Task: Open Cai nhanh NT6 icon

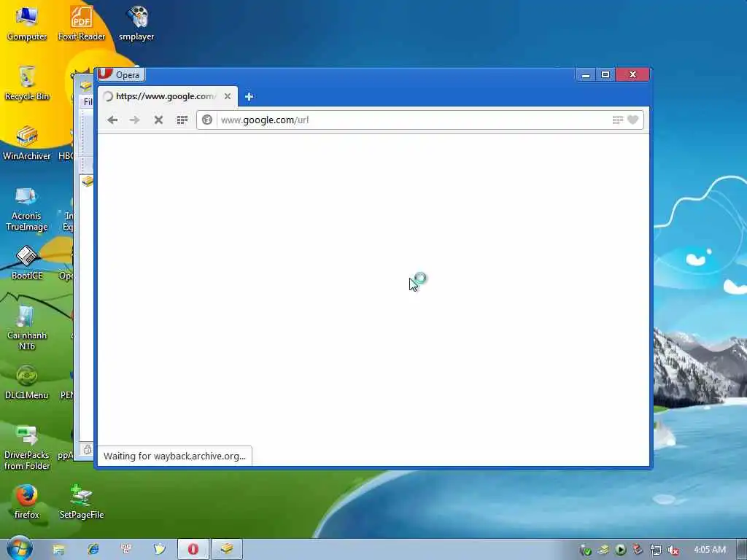Action: click(27, 328)
